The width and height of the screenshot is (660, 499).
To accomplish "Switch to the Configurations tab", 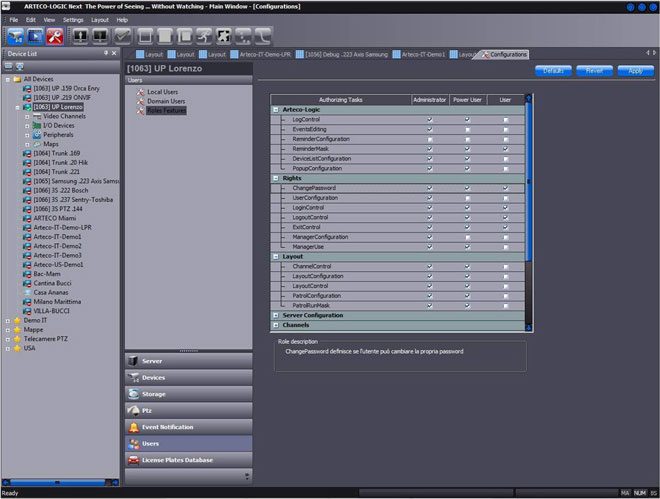I will point(504,54).
